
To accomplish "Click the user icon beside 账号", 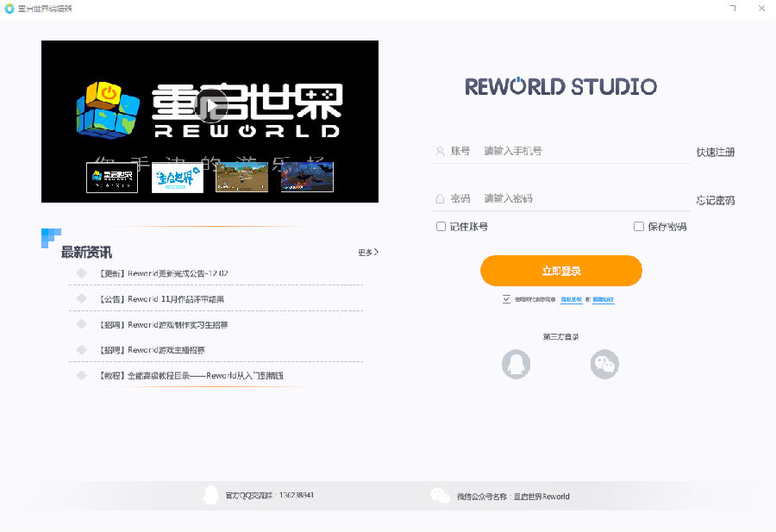I will [x=440, y=152].
